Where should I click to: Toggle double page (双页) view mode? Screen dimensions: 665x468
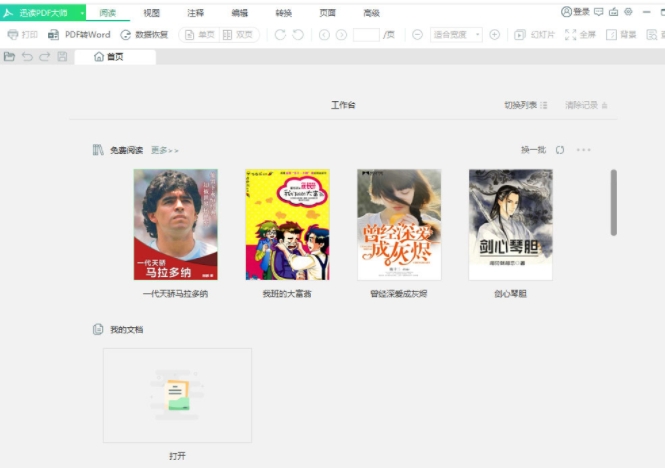pos(238,35)
